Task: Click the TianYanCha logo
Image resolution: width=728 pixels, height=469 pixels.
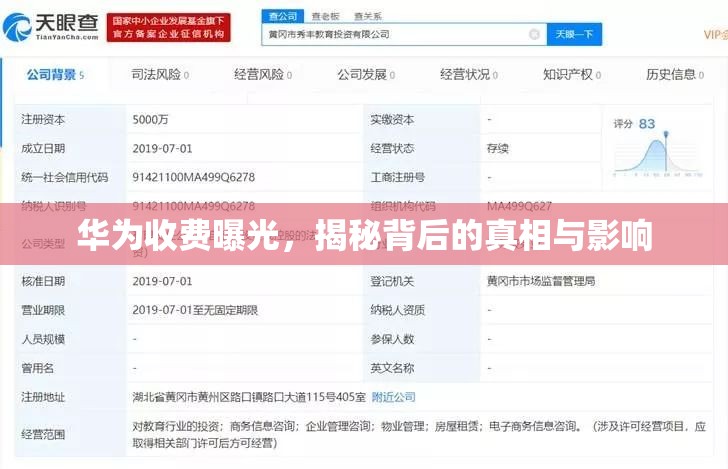Action: click(51, 27)
